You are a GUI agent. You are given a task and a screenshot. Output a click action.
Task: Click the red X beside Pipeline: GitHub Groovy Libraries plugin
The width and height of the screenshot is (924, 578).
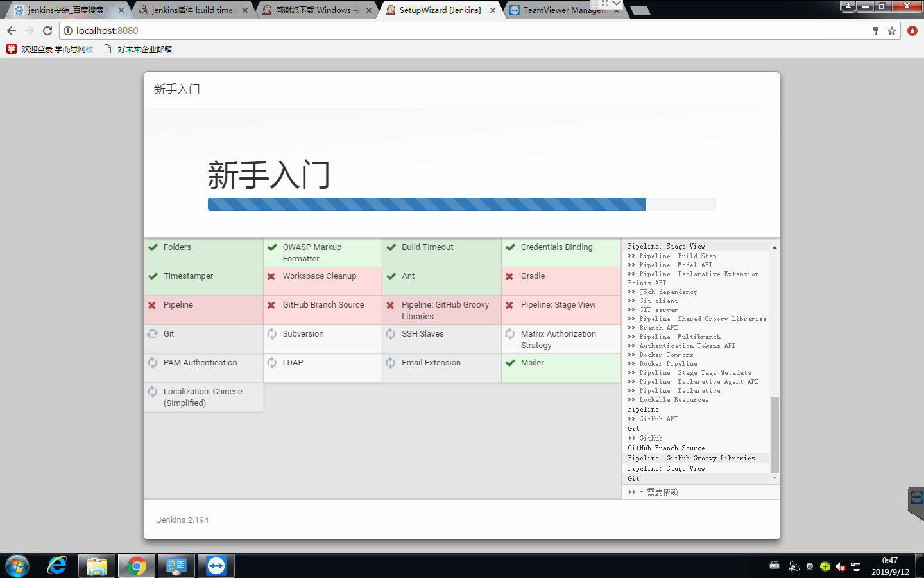point(390,305)
